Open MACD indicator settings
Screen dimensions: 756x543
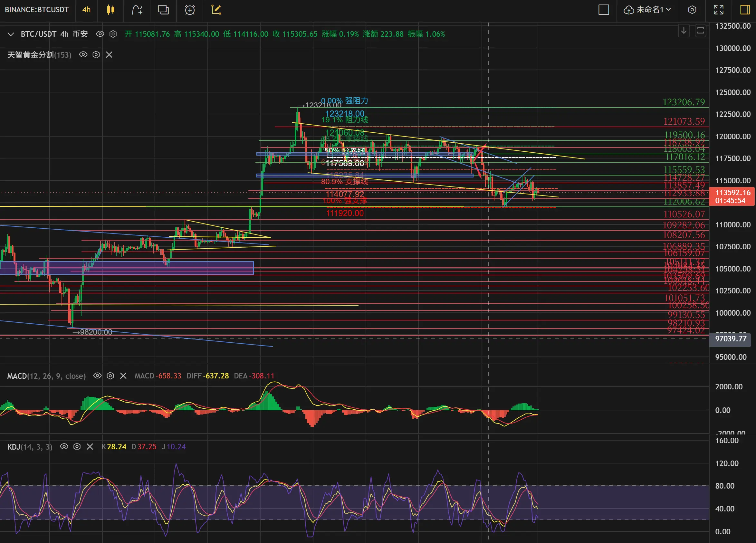[x=110, y=376]
